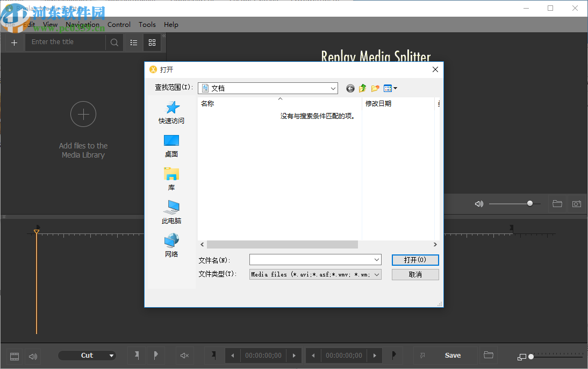
Task: Switch library display to list view
Action: (133, 42)
